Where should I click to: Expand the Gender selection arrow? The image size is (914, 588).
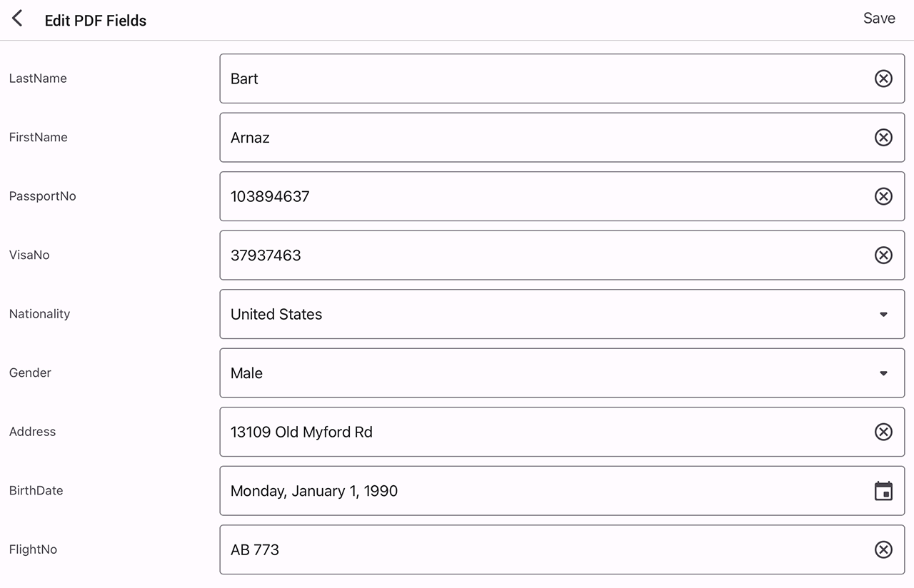pos(883,372)
